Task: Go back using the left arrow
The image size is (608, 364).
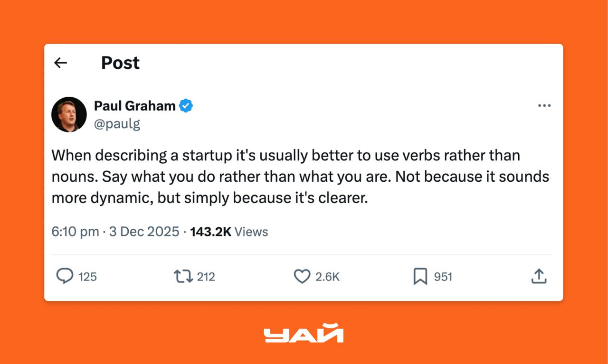Action: (x=60, y=63)
